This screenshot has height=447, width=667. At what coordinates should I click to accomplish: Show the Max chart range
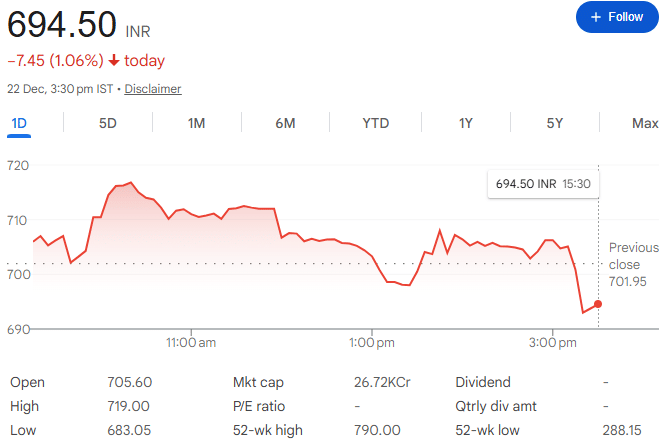(644, 123)
